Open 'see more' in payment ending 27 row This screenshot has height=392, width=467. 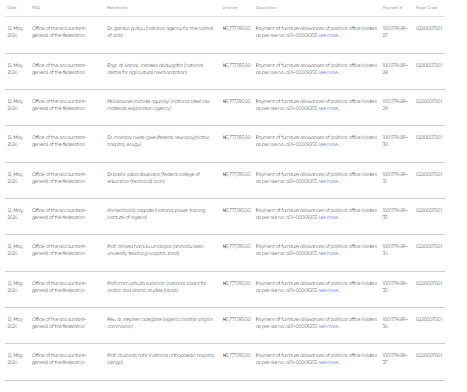tap(329, 35)
